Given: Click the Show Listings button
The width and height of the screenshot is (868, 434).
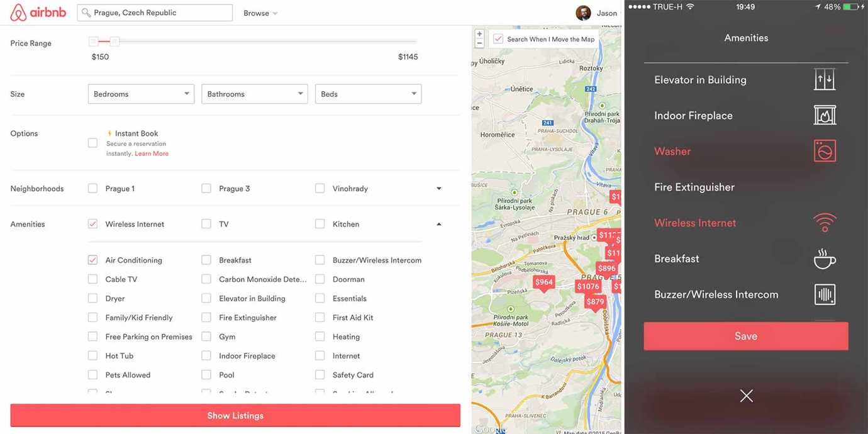Looking at the screenshot, I should (x=235, y=415).
